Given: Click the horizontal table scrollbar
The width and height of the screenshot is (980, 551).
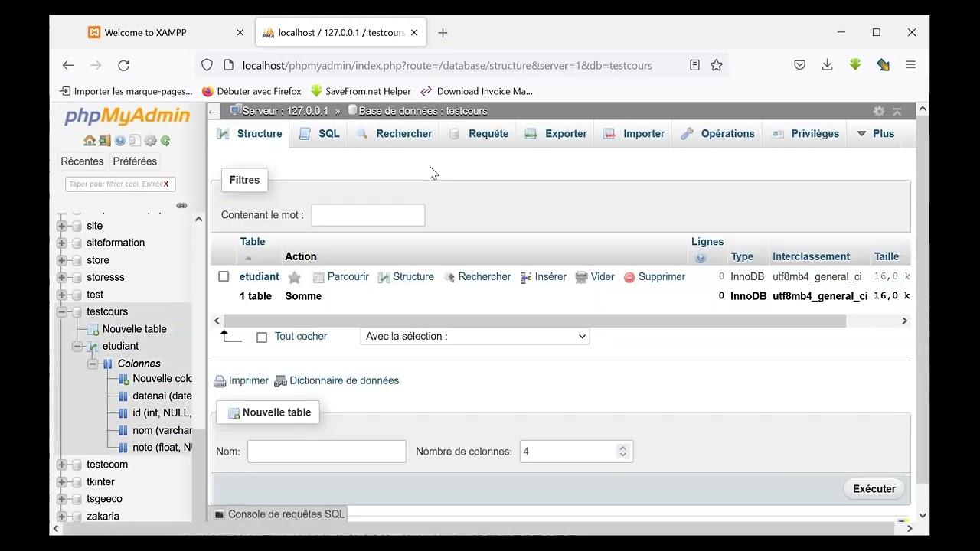Looking at the screenshot, I should click(534, 321).
